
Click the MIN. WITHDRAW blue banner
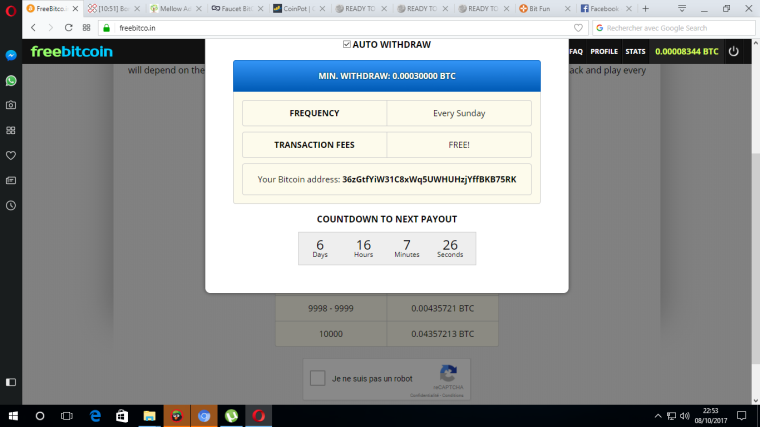(386, 76)
